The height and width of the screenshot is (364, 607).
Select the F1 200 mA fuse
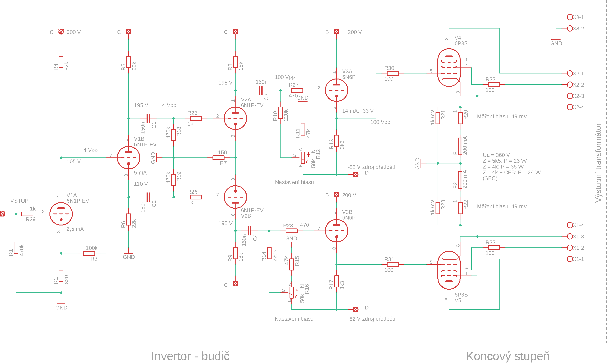460,146
